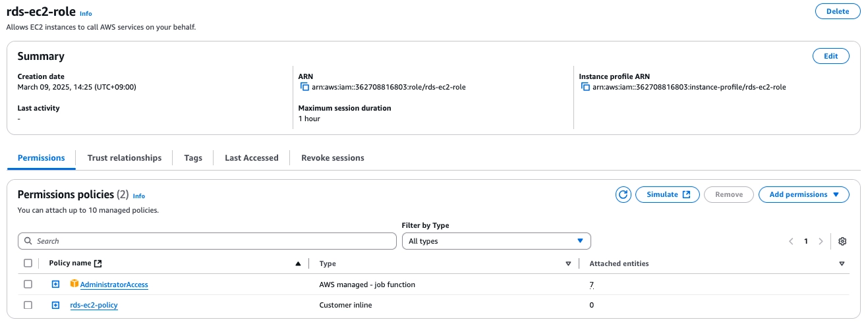Image resolution: width=868 pixels, height=326 pixels.
Task: Open the Last Accessed tab
Action: [251, 158]
